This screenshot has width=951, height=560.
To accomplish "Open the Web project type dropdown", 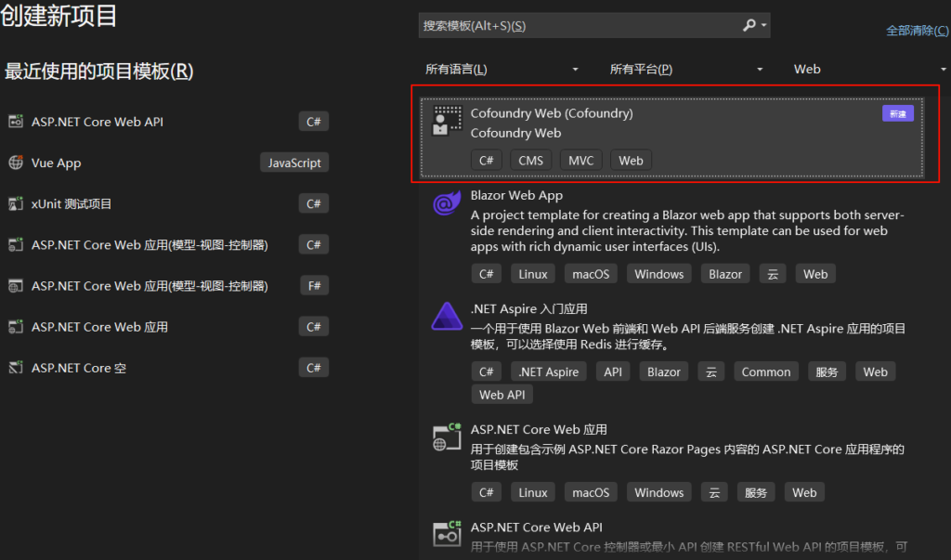I will click(869, 69).
